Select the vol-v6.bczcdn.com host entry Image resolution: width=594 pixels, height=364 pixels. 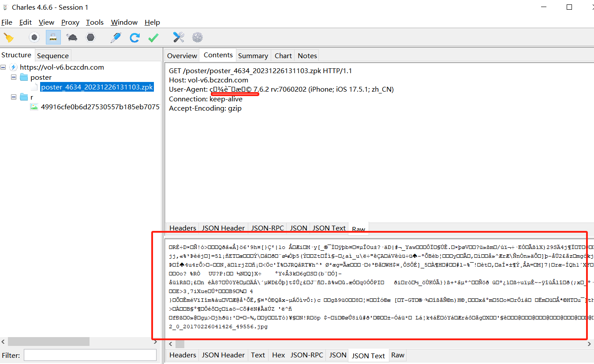point(62,67)
